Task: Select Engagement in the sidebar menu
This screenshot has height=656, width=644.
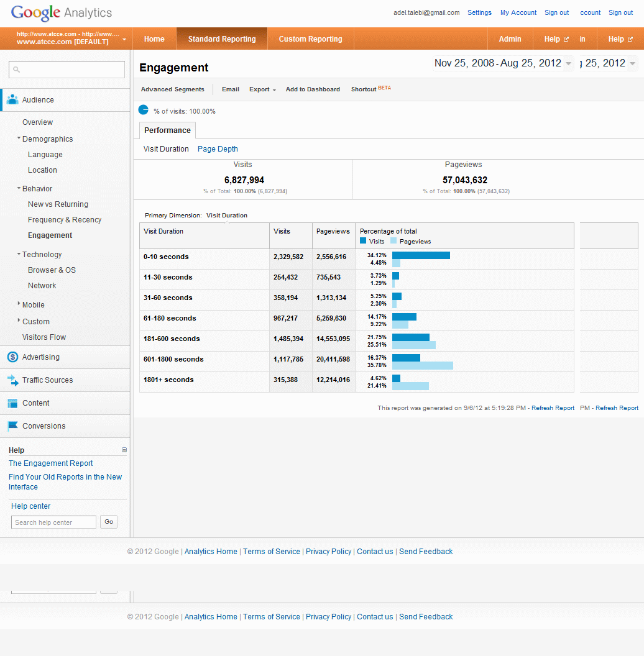Action: click(50, 235)
